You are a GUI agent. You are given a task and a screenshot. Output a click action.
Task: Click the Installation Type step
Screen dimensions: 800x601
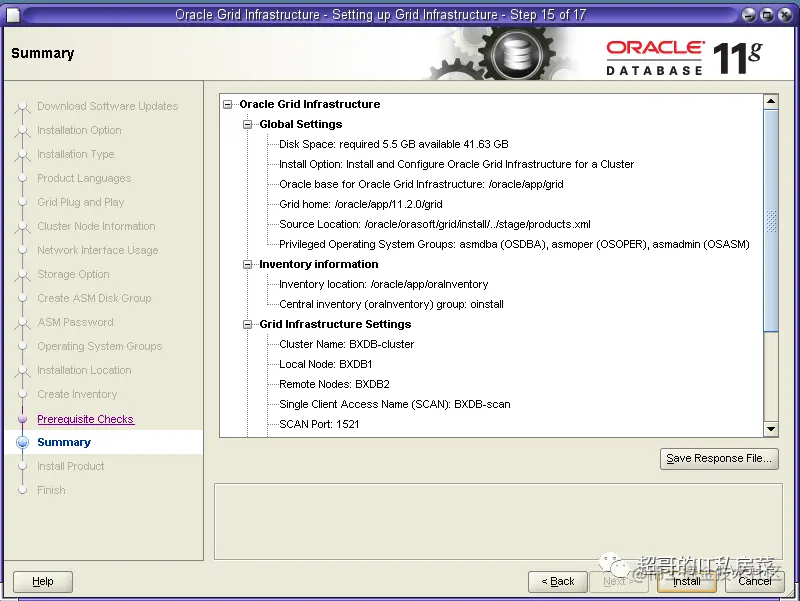[76, 154]
